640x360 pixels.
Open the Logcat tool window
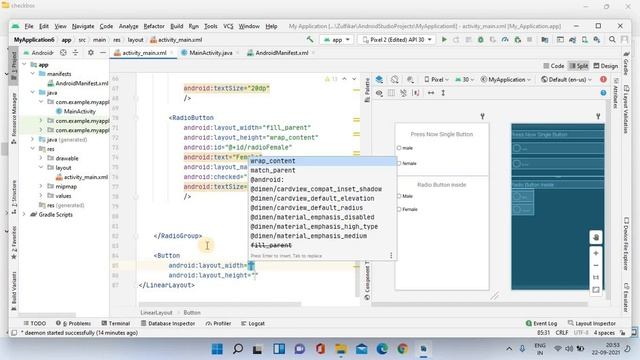click(253, 323)
